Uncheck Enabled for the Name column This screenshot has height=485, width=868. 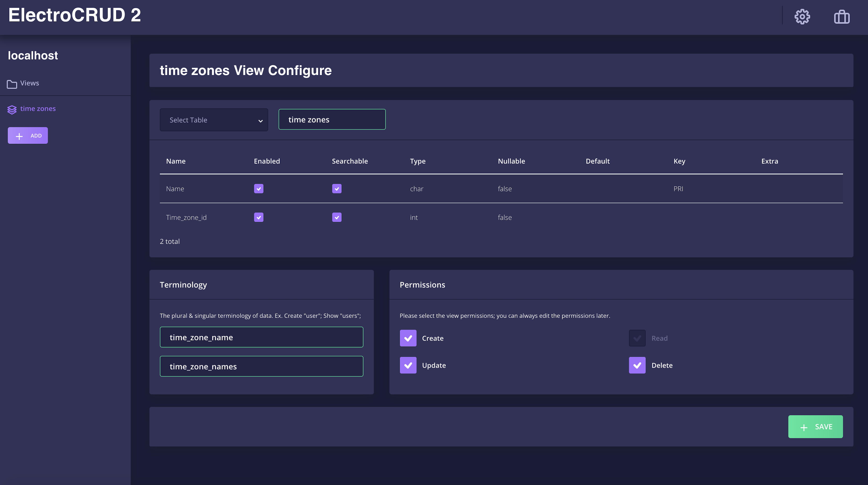(x=258, y=188)
